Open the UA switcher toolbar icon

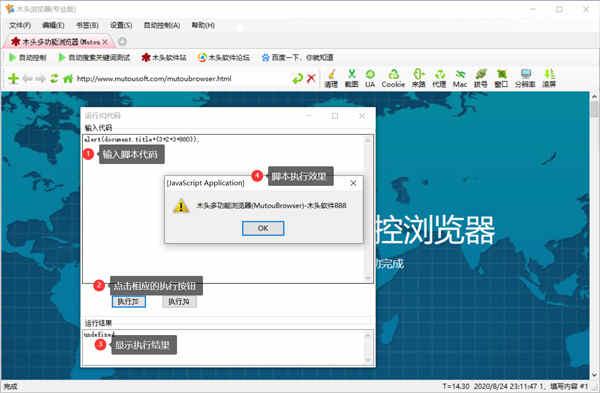pyautogui.click(x=370, y=78)
